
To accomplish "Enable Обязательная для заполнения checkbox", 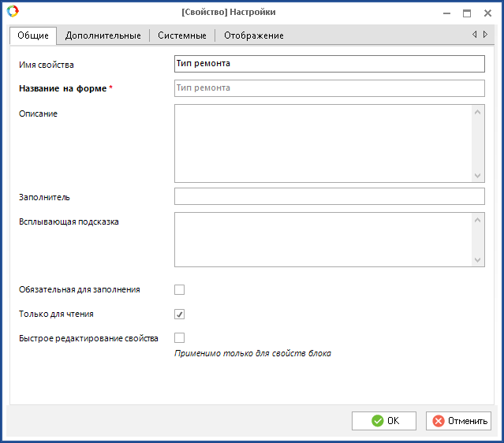I will [x=179, y=289].
